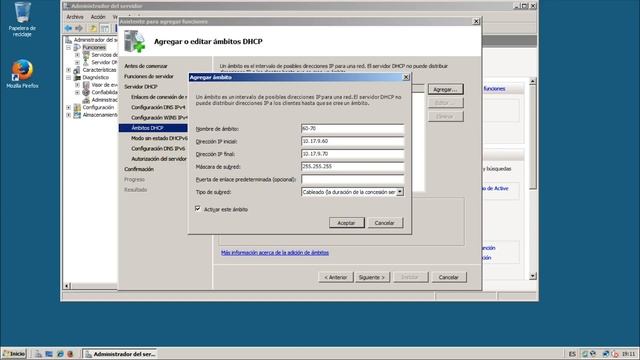Image resolution: width=640 pixels, height=360 pixels.
Task: Click the Back arrow in Server Manager toolbar
Action: point(68,28)
